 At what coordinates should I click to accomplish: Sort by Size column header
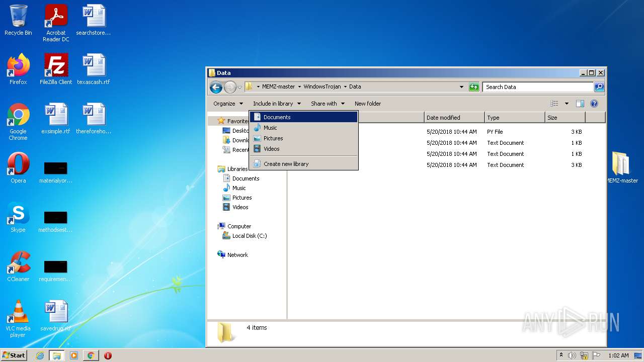tap(565, 118)
